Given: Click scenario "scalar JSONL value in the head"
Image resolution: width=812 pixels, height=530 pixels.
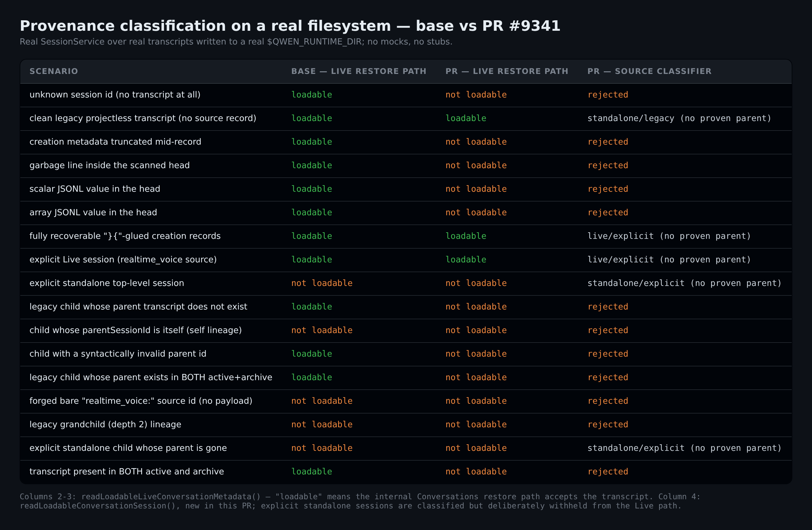Looking at the screenshot, I should 95,189.
